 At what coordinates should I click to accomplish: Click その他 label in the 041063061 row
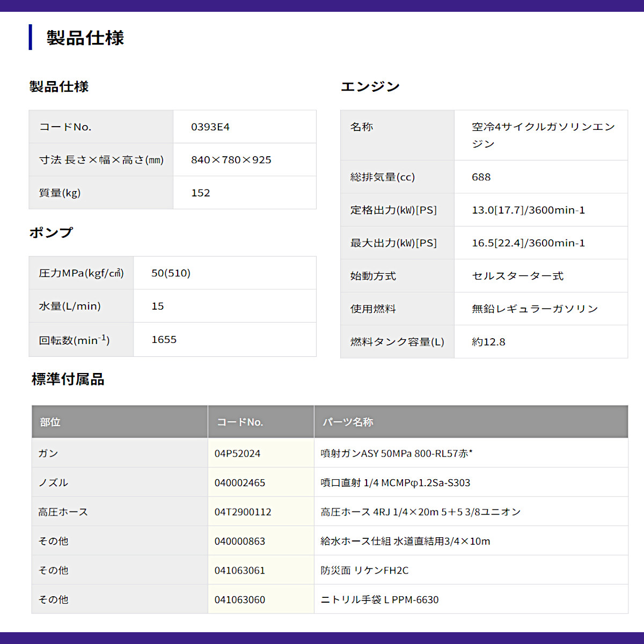53,570
